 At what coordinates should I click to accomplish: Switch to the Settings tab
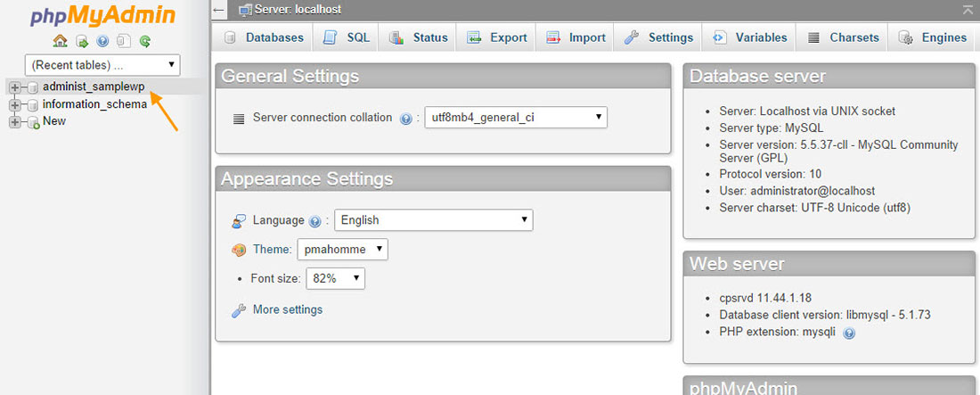coord(658,37)
